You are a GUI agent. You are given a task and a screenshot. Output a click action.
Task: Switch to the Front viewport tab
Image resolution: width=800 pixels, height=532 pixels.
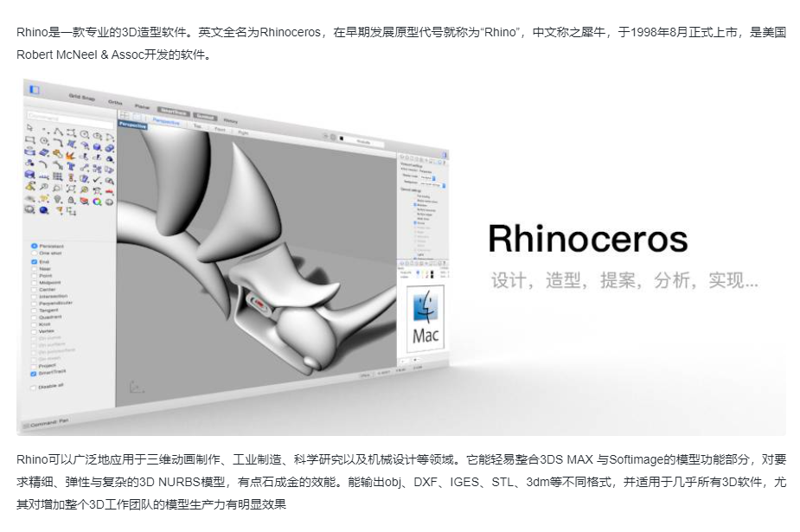click(x=220, y=129)
